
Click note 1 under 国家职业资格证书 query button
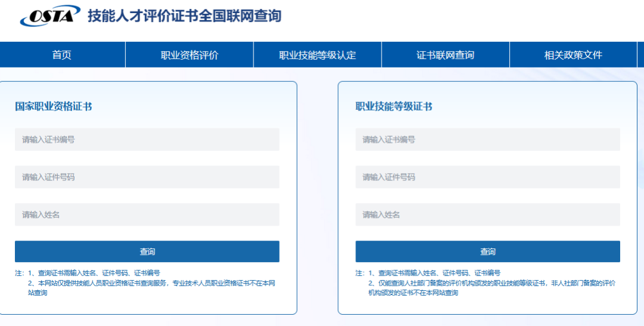pyautogui.click(x=94, y=273)
